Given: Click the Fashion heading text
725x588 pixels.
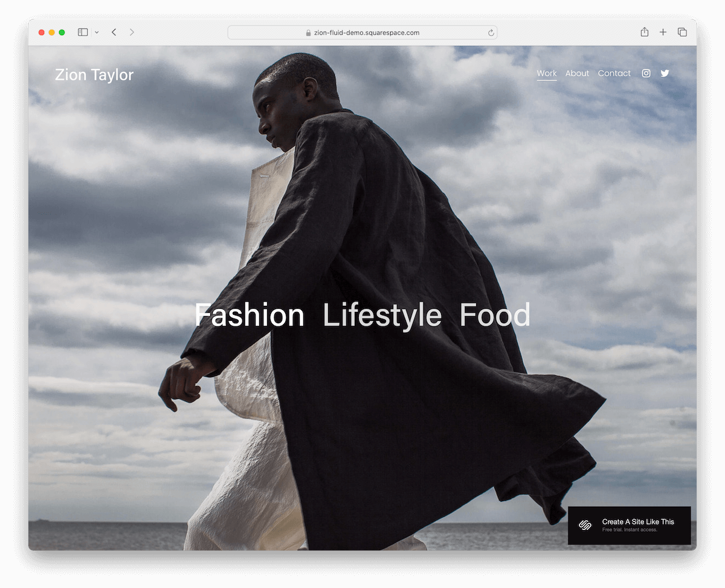Looking at the screenshot, I should [250, 315].
